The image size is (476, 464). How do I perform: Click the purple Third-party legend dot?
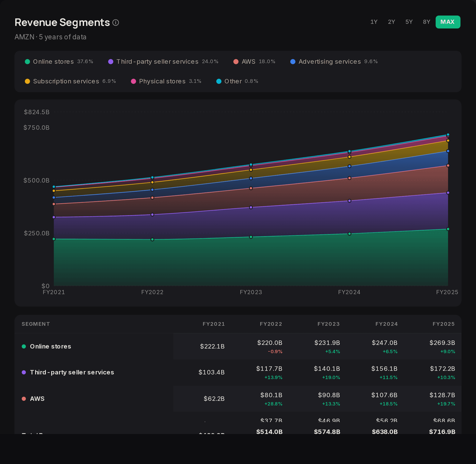click(x=111, y=62)
